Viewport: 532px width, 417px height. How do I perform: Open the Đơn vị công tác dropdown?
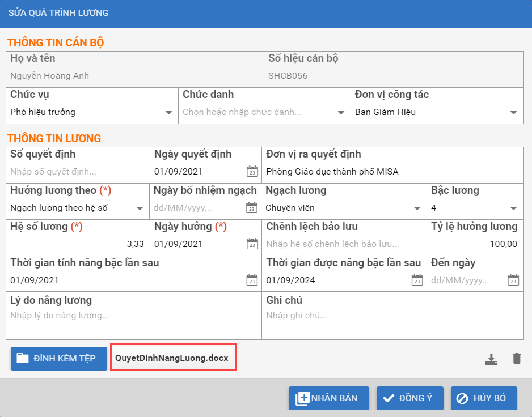click(x=513, y=113)
